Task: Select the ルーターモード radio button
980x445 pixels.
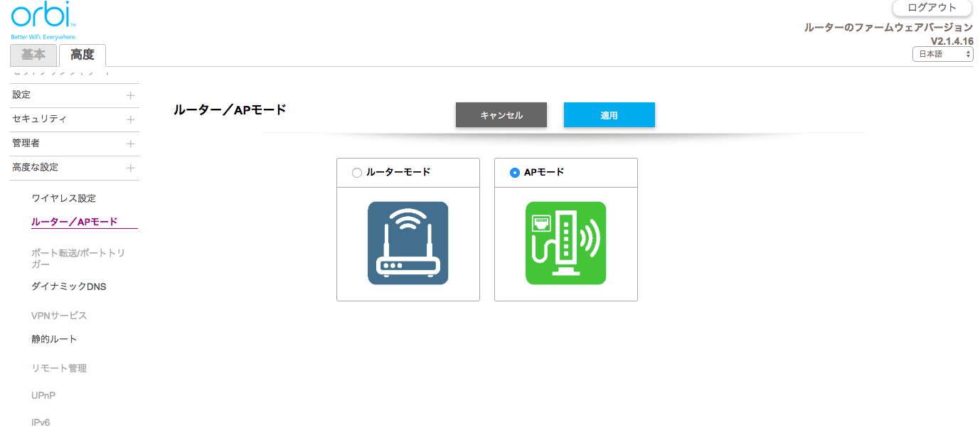Action: 357,173
